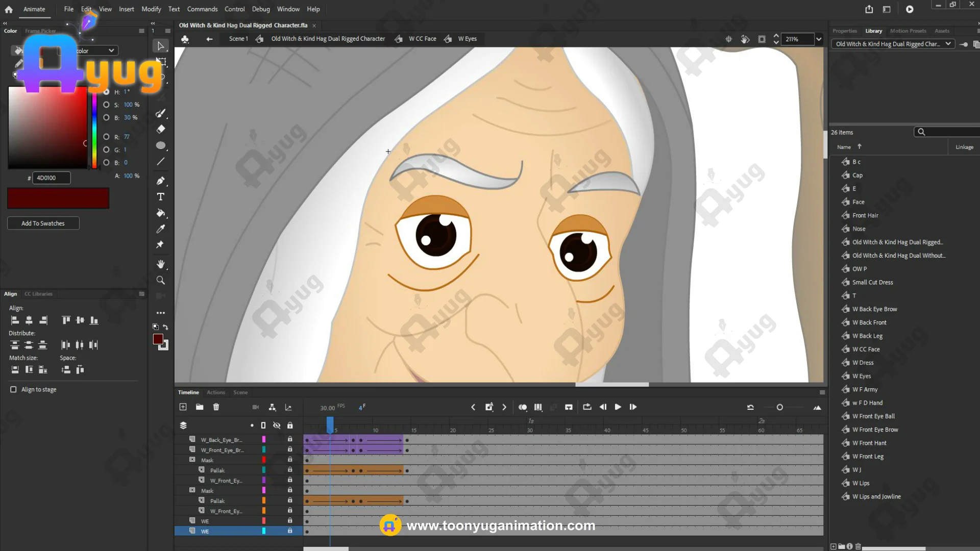Image resolution: width=980 pixels, height=551 pixels.
Task: Select the Hand tool
Action: [160, 264]
